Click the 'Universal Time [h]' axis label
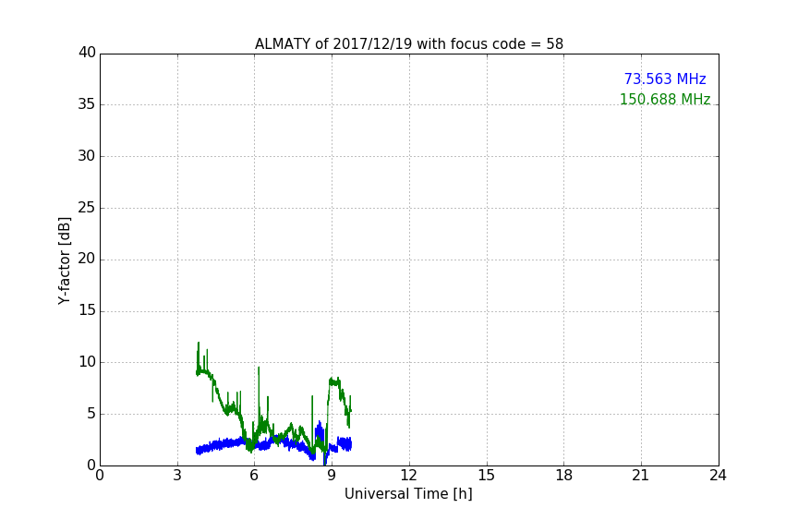The width and height of the screenshot is (798, 532). [x=408, y=494]
